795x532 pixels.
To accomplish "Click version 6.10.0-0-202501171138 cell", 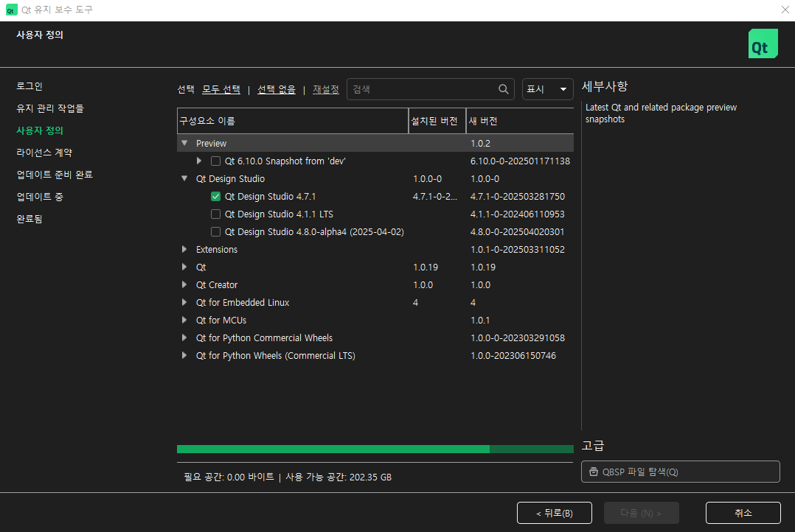I will pos(520,161).
